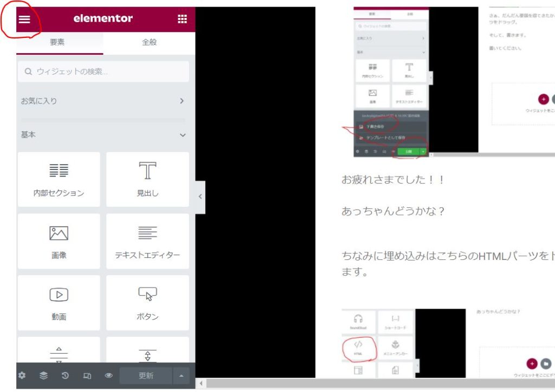Select the Button (ボタン) widget
Viewport: 555px width, 392px height.
[x=147, y=302]
